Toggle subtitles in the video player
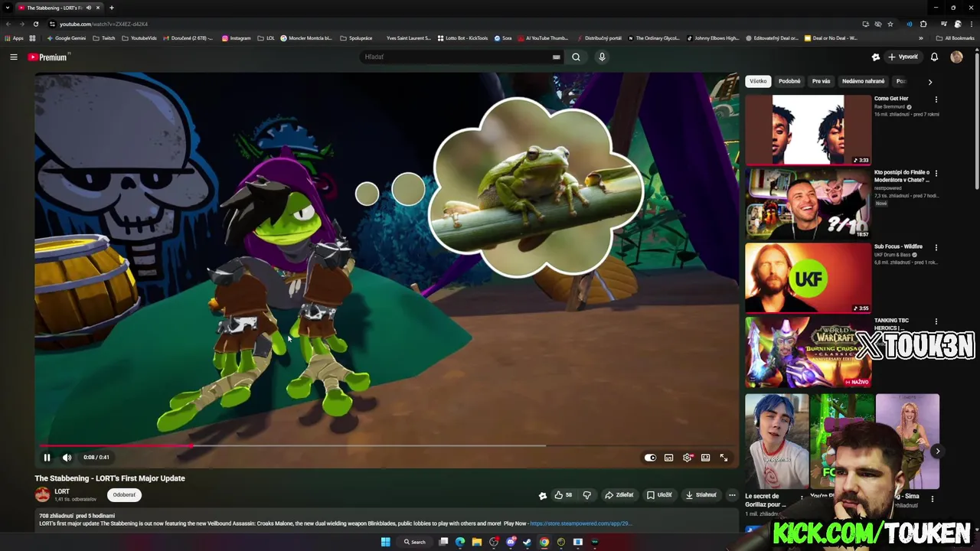Screen dimensions: 980x551 tap(668, 458)
